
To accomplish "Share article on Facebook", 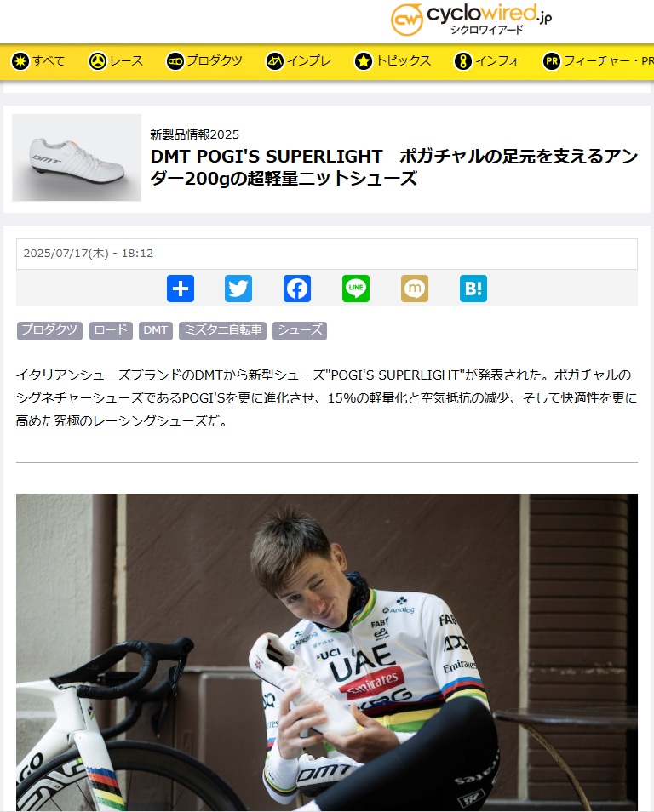I will (297, 289).
